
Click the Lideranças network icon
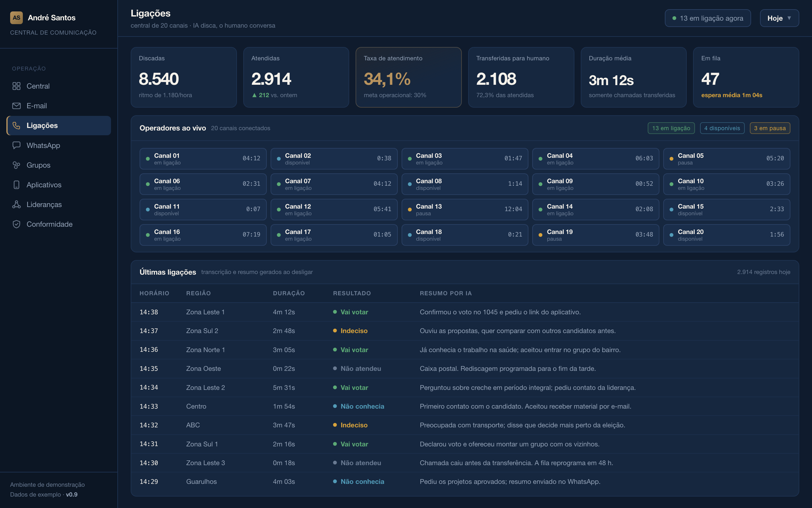(16, 204)
